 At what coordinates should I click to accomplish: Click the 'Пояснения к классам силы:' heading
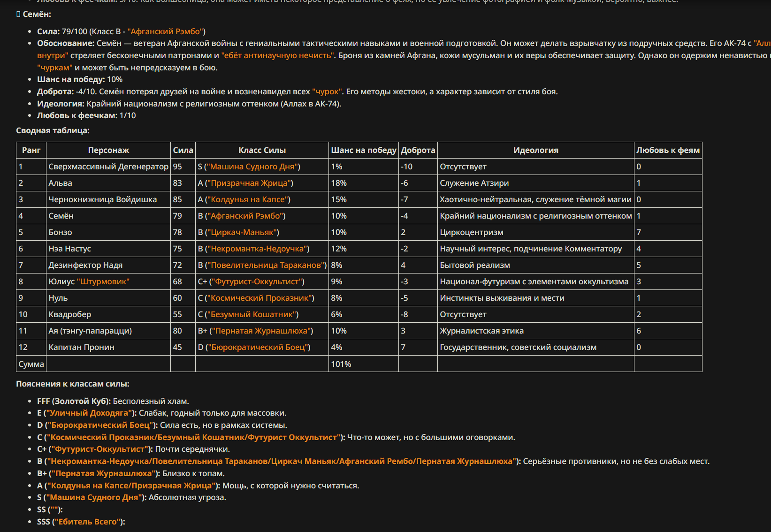73,384
